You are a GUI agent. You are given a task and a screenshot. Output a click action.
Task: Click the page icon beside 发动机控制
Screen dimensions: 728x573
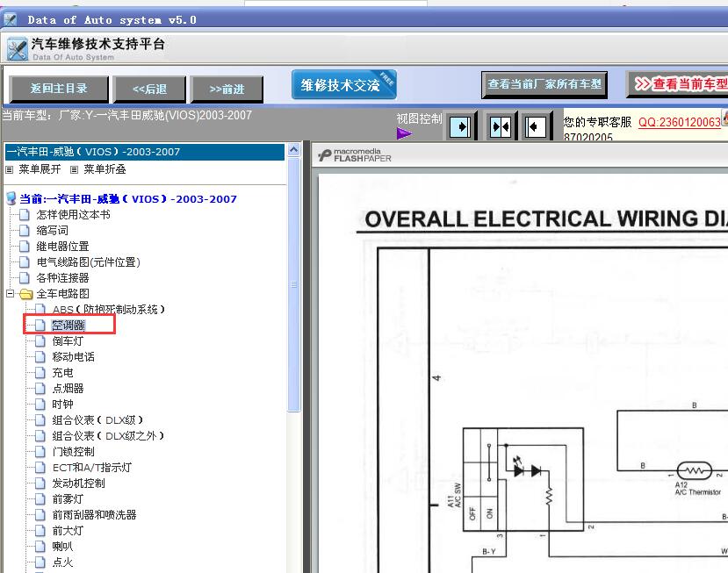(x=40, y=483)
